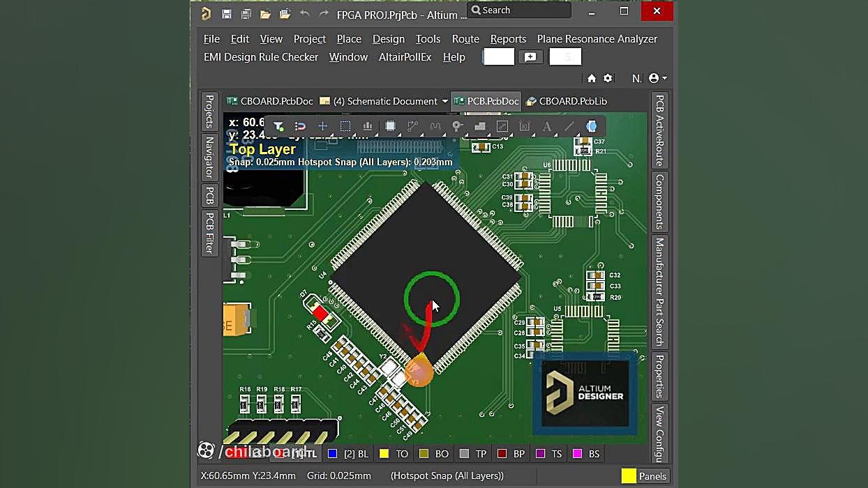Switch to the CBOARD.PcbDoc tab
The image size is (868, 488).
coord(270,101)
